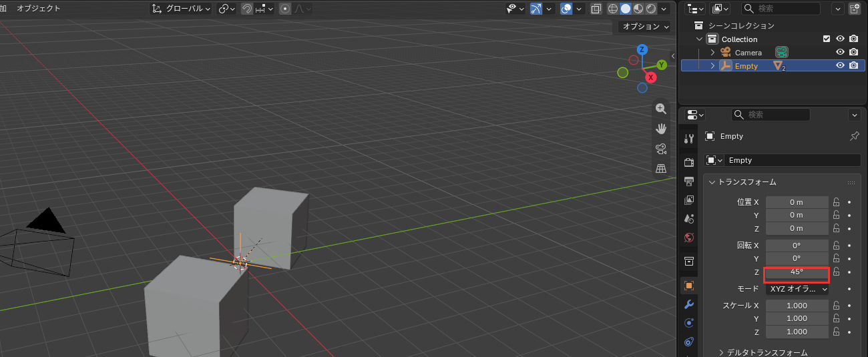Click the zoom magnifier icon in viewport
Screen dimensions: 868x357
pos(661,109)
